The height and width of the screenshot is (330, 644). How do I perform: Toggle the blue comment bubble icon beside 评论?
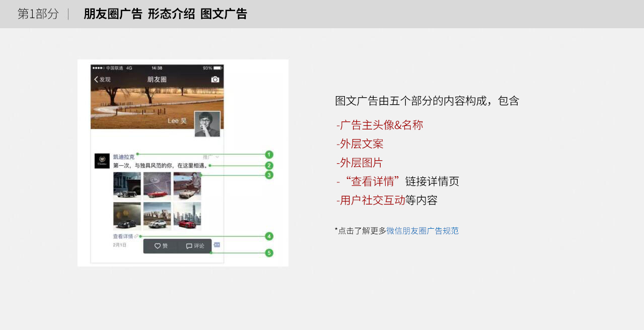pos(217,245)
